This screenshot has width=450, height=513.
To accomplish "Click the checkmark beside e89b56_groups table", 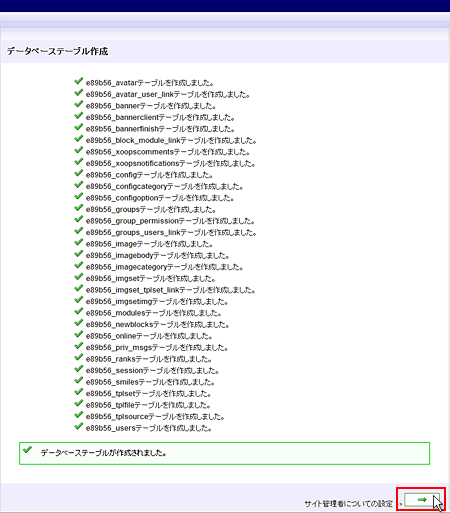I will [79, 208].
